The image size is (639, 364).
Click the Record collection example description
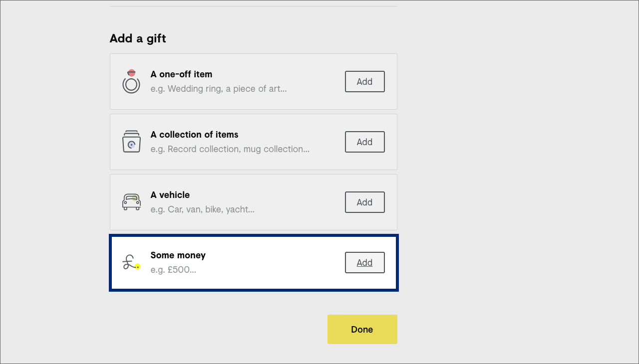(230, 149)
